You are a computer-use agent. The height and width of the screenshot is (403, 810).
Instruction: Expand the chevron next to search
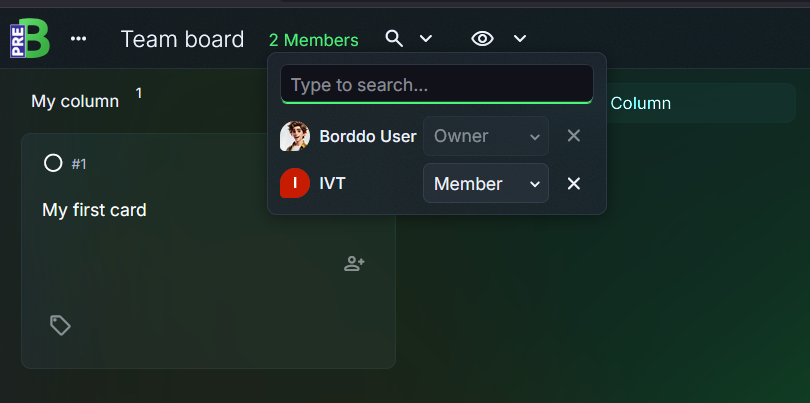(426, 39)
